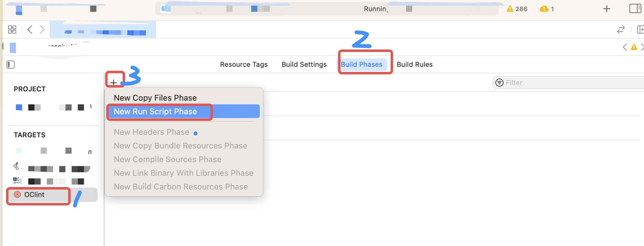This screenshot has width=644, height=246.
Task: Click the filter options circle icon
Action: click(x=499, y=83)
